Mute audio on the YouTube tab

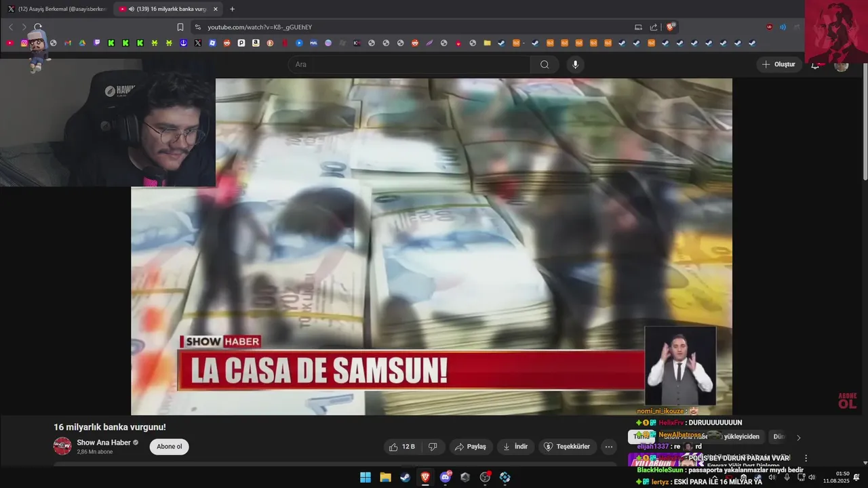click(131, 9)
